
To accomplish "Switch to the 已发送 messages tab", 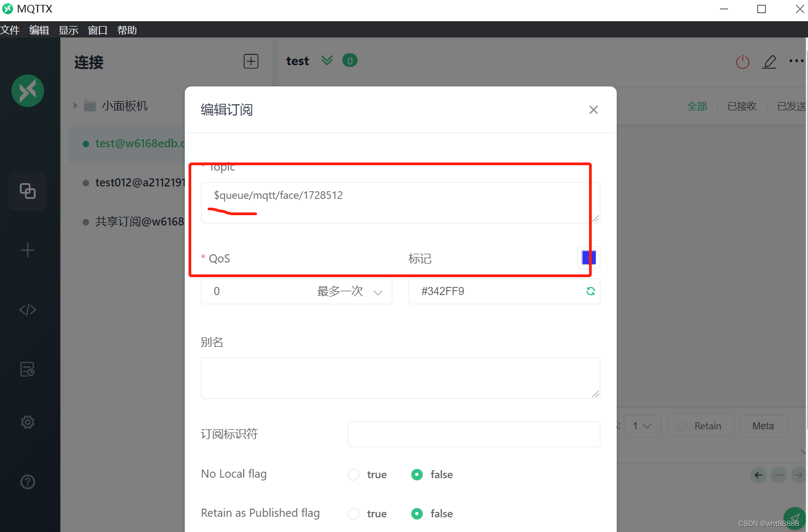I will coord(792,107).
